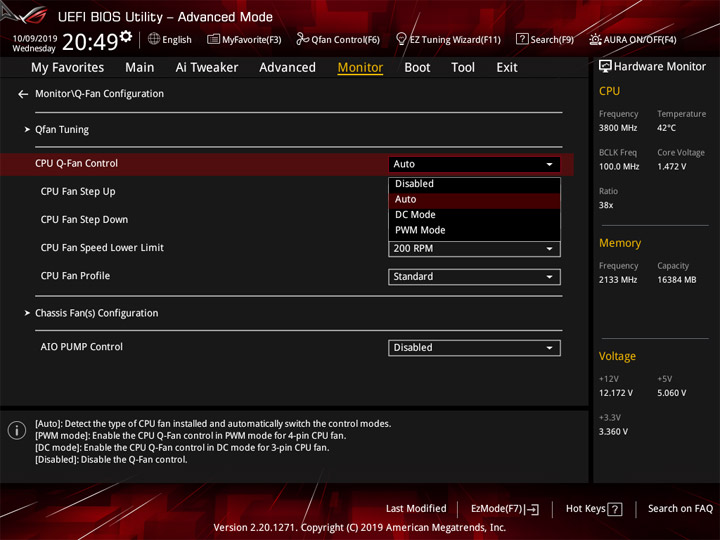The height and width of the screenshot is (540, 720).
Task: Click the Core Voltage value 1.472 V
Action: point(671,167)
